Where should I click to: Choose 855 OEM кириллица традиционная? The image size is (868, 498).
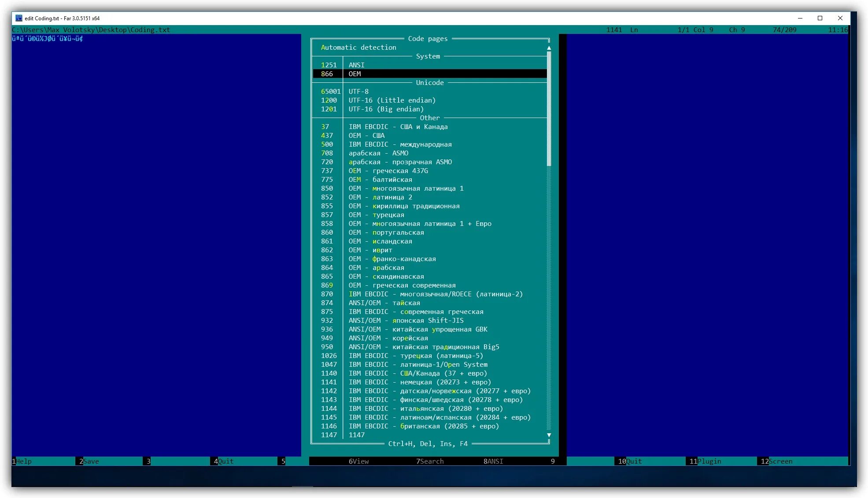point(403,206)
